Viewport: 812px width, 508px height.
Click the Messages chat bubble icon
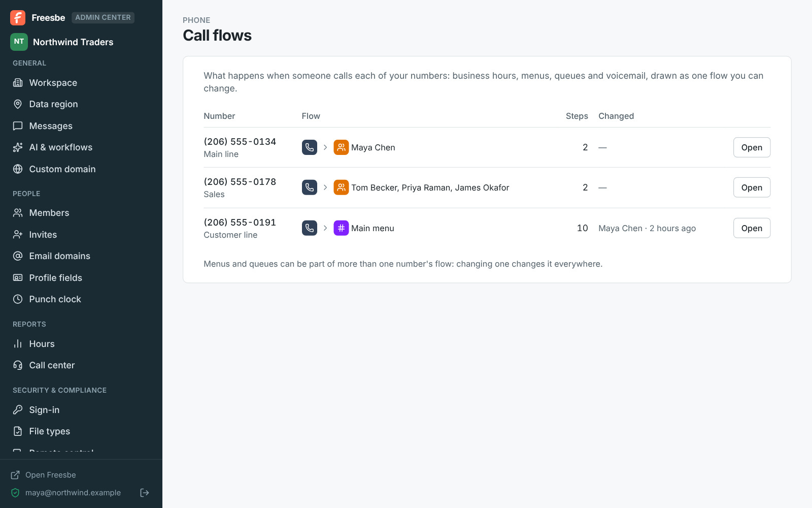[18, 126]
